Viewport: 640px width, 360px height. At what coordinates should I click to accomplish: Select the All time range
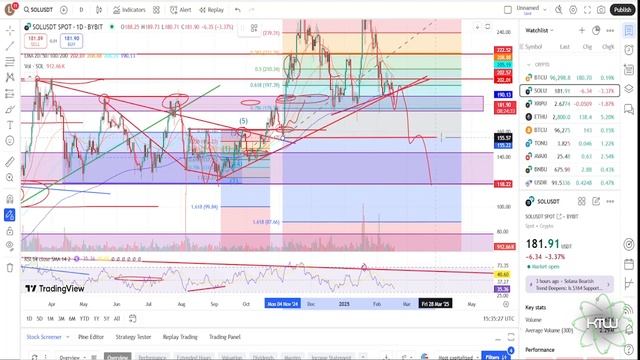click(117, 318)
